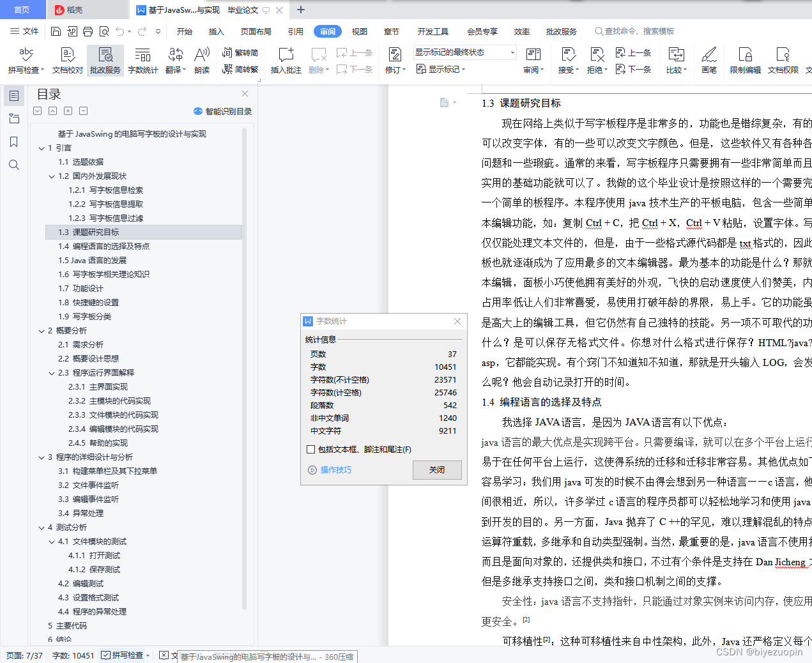Collapse the 1.2 国内外发展现状 node
This screenshot has width=812, height=663.
point(52,176)
